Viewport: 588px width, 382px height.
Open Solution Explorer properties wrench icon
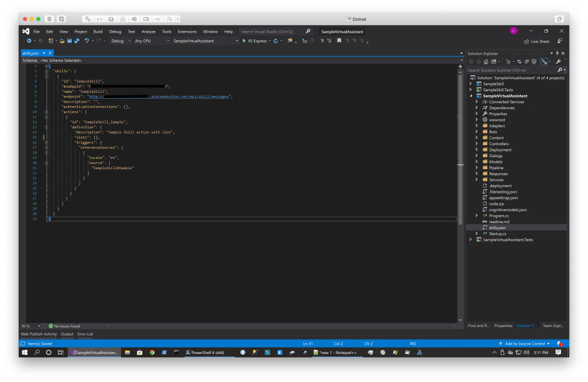(558, 61)
